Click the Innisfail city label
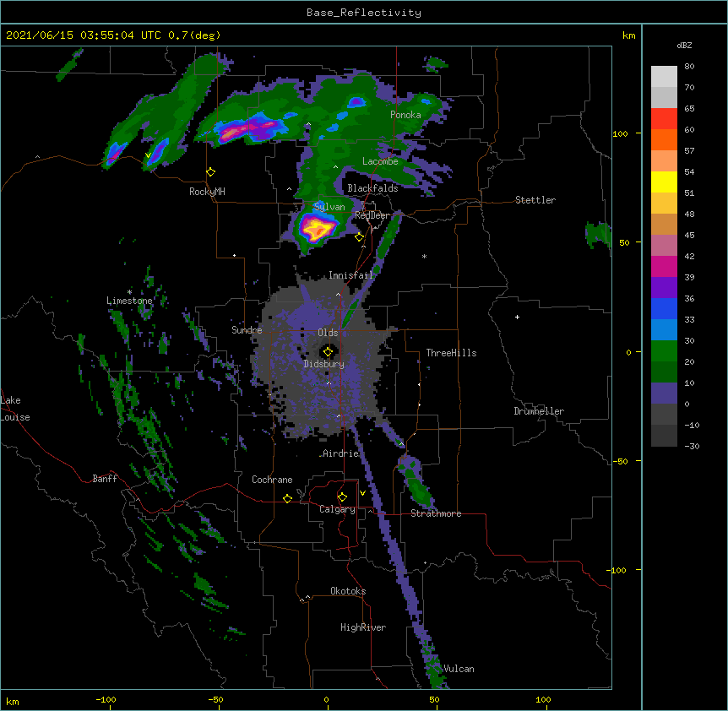The width and height of the screenshot is (728, 711). click(350, 275)
